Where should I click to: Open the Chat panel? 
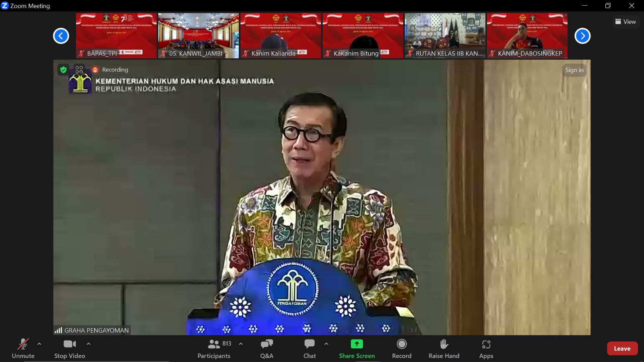point(310,348)
